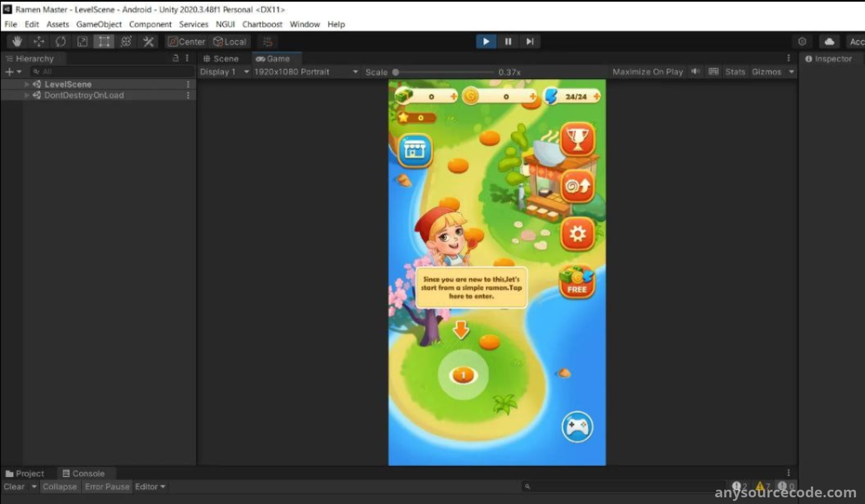
Task: Click the Step frame button
Action: 530,42
